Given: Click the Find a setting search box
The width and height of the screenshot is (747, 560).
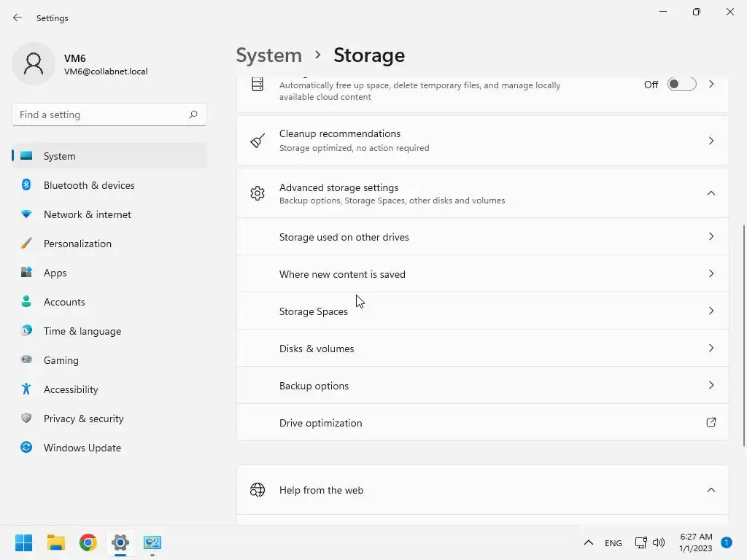Looking at the screenshot, I should pos(101,114).
